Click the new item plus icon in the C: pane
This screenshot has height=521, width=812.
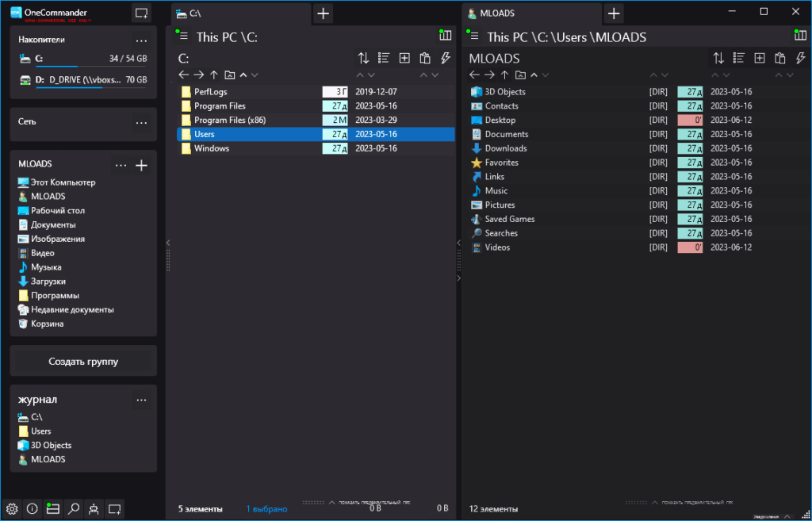[404, 58]
